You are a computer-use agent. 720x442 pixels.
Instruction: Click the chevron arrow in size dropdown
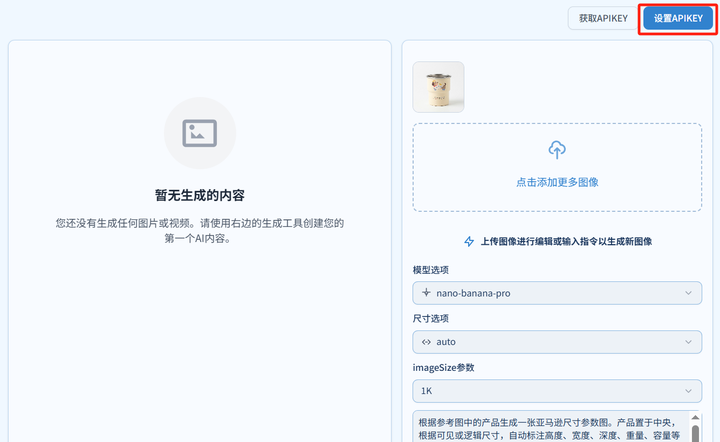click(688, 342)
